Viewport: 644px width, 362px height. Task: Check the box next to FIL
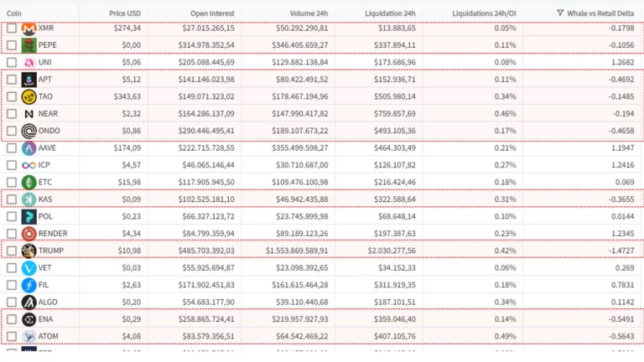[11, 285]
